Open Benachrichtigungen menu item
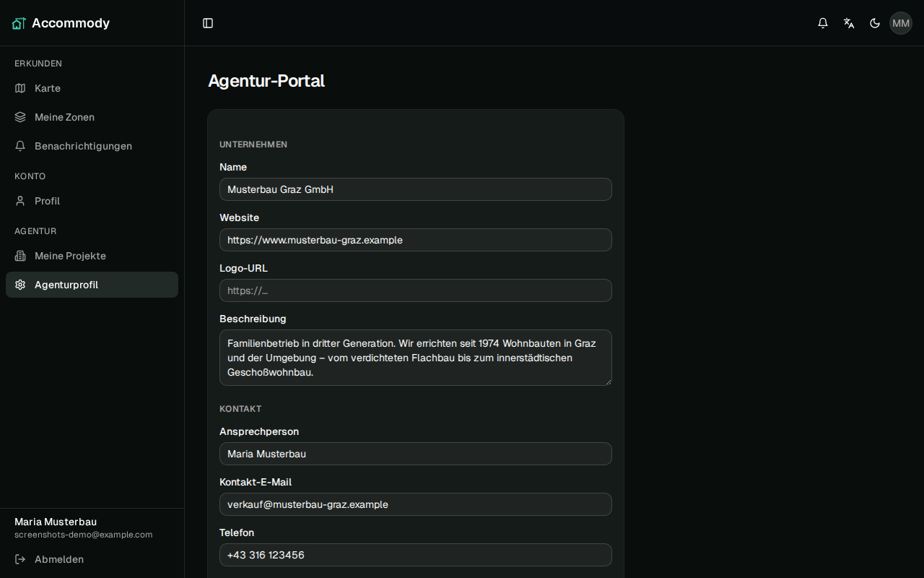The image size is (924, 578). (92, 146)
